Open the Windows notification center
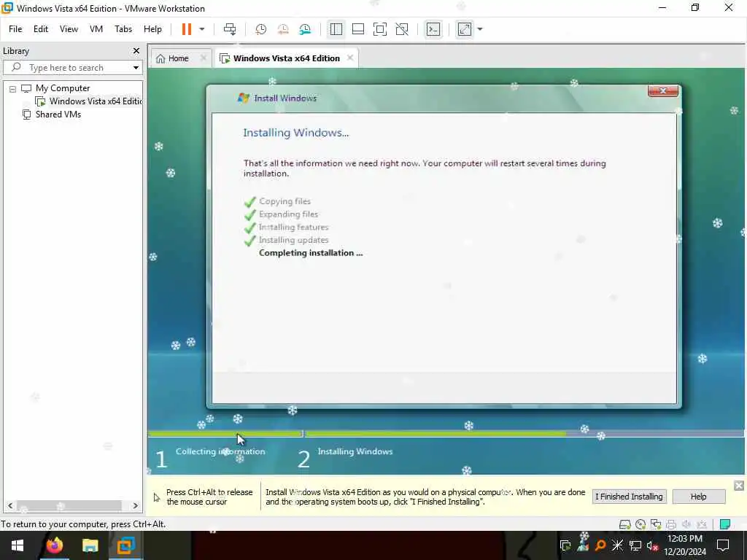 (x=723, y=545)
